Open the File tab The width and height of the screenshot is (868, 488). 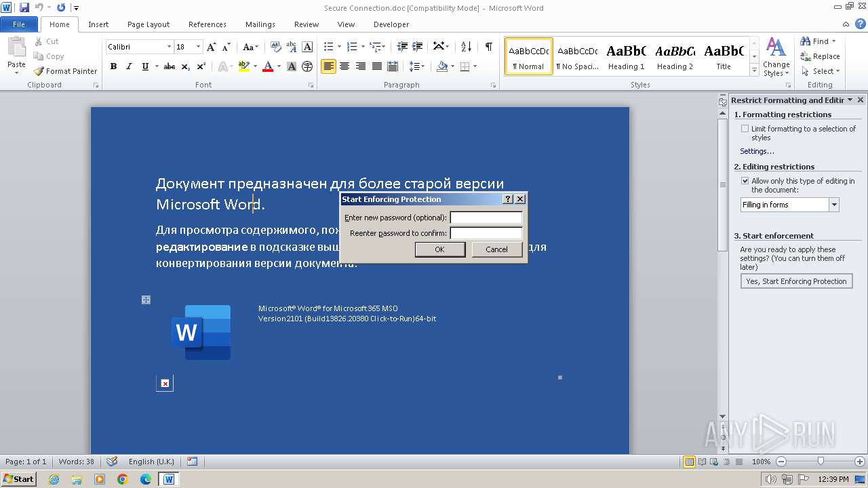tap(19, 24)
